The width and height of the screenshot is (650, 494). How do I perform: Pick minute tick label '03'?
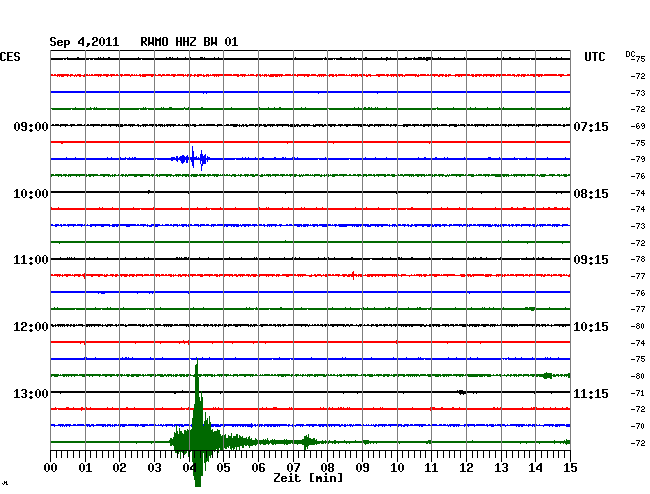point(154,468)
